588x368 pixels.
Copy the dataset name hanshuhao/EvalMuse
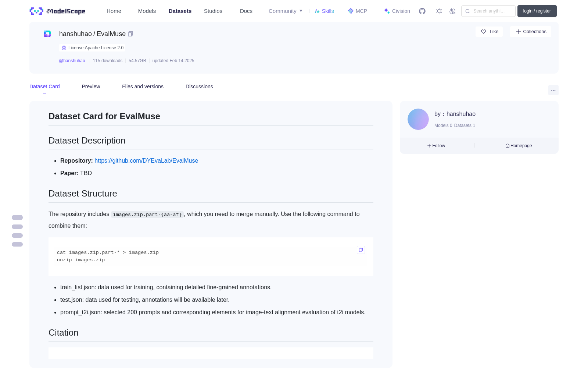point(130,34)
